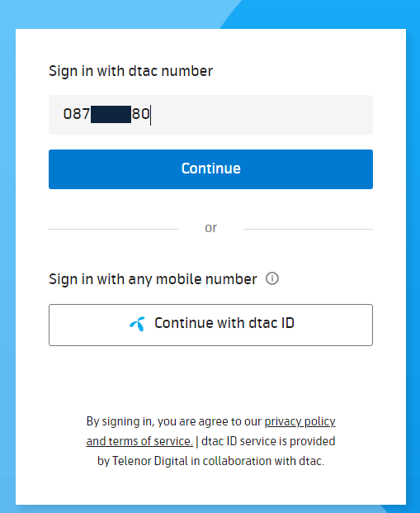Image resolution: width=420 pixels, height=513 pixels.
Task: Click the 'or' divider text
Action: click(210, 228)
